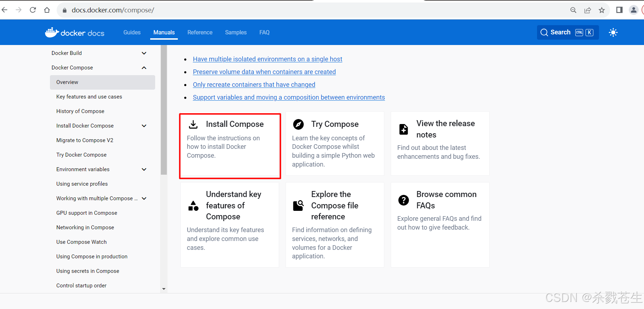Select Key features and use cases
The height and width of the screenshot is (309, 644).
click(x=89, y=97)
